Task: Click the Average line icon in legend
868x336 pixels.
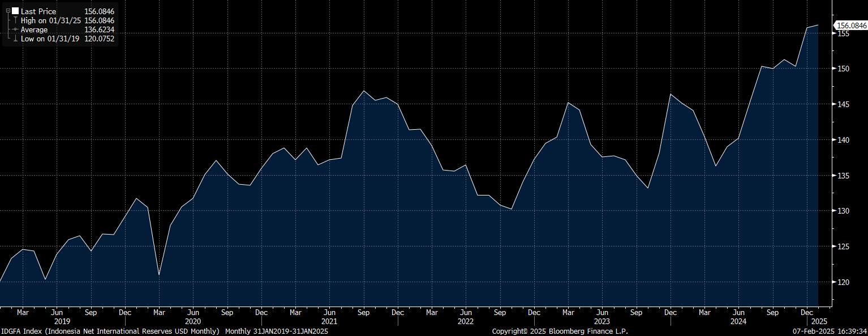Action: pos(15,29)
